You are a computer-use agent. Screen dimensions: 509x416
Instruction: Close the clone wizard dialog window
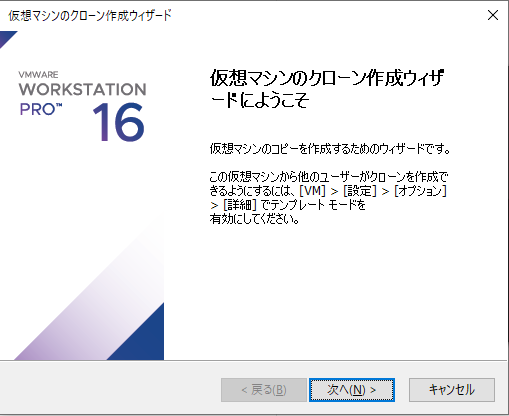[493, 15]
